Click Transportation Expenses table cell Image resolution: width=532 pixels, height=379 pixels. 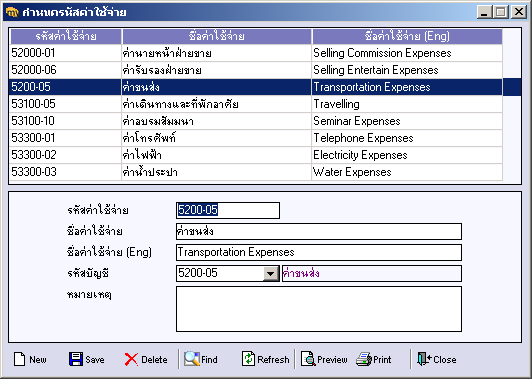tap(407, 87)
